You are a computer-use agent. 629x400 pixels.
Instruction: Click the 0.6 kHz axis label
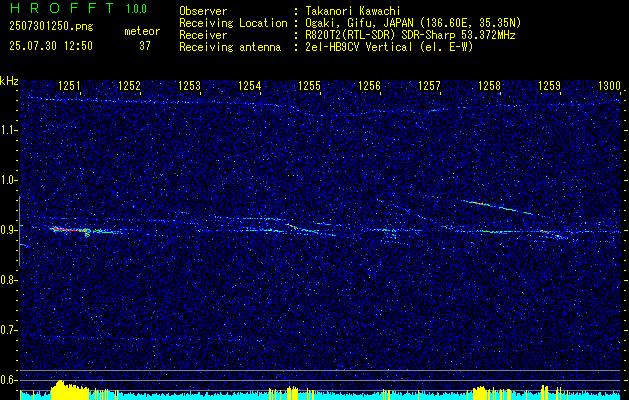(x=9, y=380)
